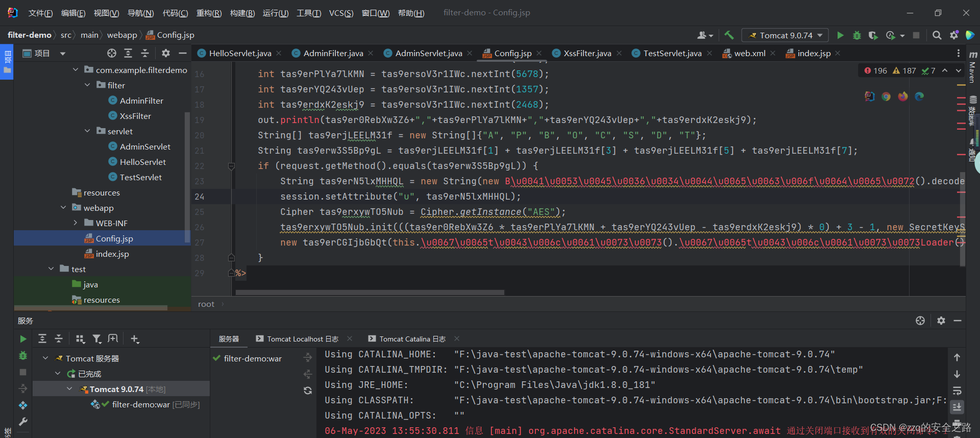Click the locate opened file target icon
980x438 pixels.
tap(112, 53)
